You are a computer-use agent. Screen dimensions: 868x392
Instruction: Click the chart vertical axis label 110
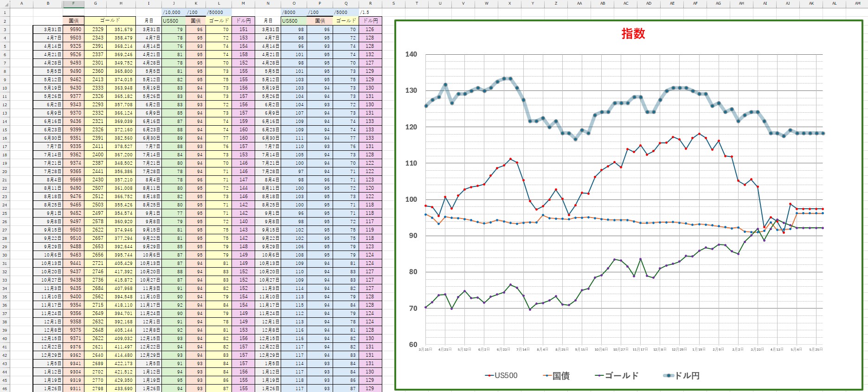pyautogui.click(x=411, y=163)
